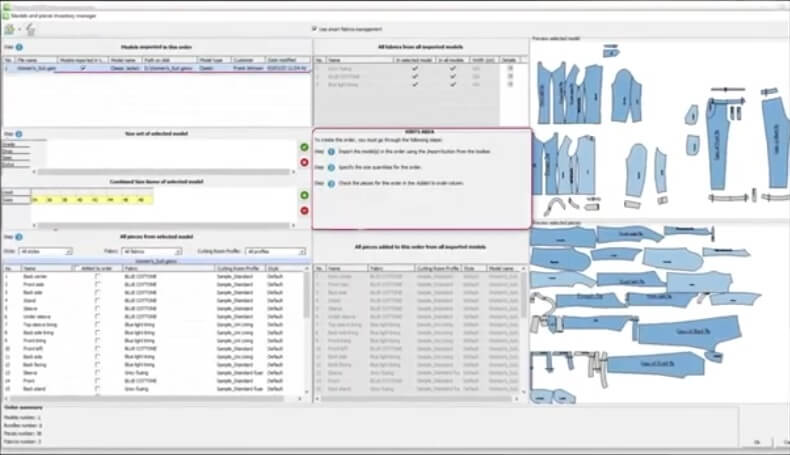This screenshot has width=790, height=455.
Task: Toggle Use smart fabrics management checkbox
Action: [x=315, y=29]
